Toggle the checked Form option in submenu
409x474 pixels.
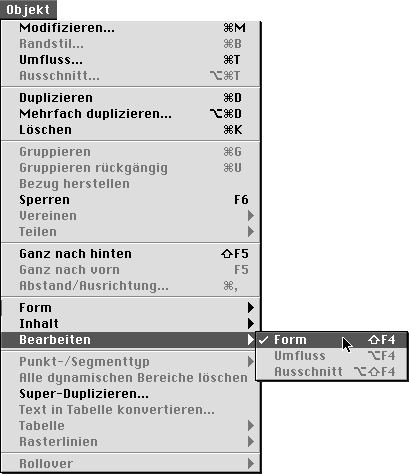[331, 340]
